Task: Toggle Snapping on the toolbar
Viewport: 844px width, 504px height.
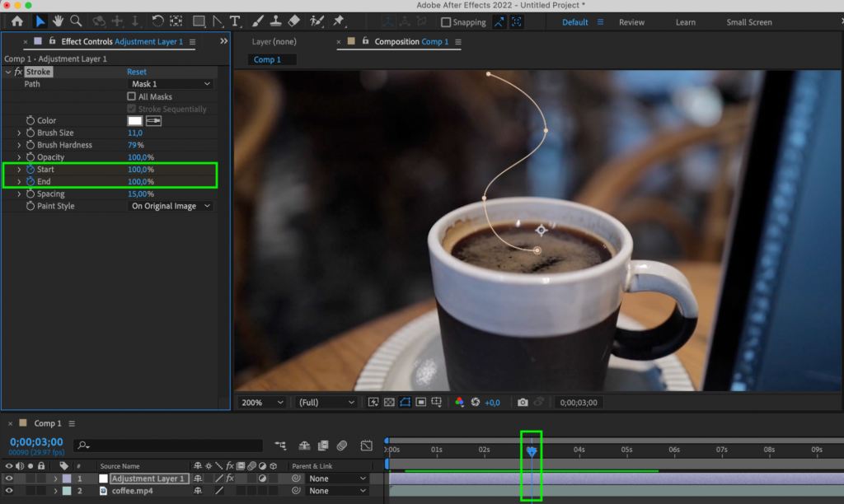Action: [445, 22]
